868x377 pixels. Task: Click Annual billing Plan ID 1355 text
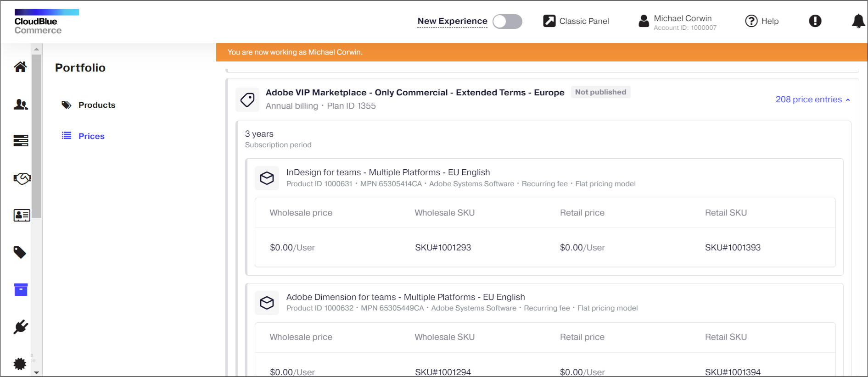pyautogui.click(x=320, y=106)
